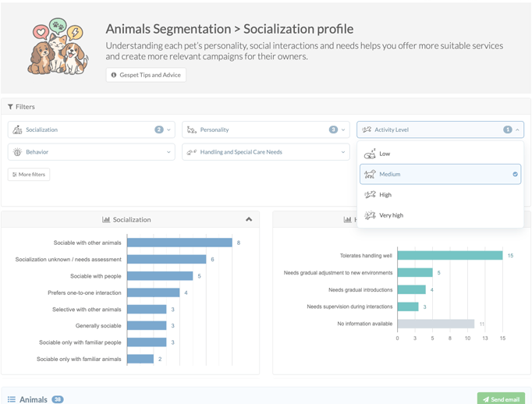The height and width of the screenshot is (404, 532).
Task: Click the info icon in Gespet Tips button
Action: pos(114,75)
